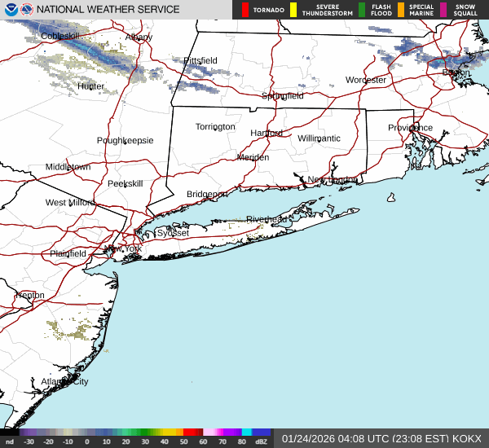
Task: Click the Providence city label
Action: coord(410,128)
